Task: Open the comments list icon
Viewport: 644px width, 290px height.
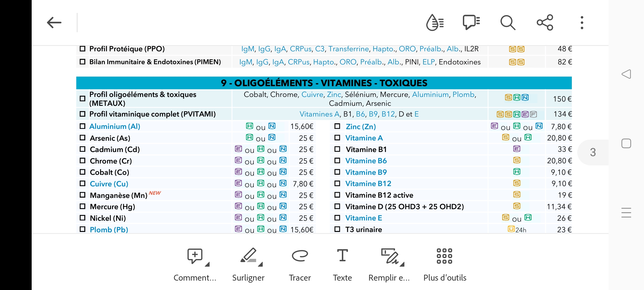Action: point(471,23)
